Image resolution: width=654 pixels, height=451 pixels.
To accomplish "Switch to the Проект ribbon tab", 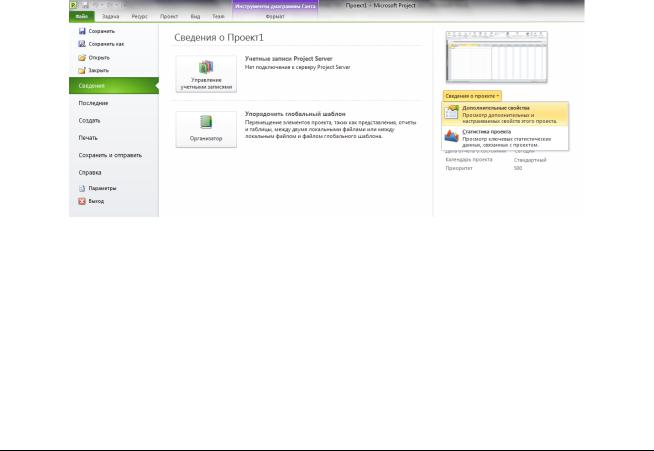I will coord(169,16).
